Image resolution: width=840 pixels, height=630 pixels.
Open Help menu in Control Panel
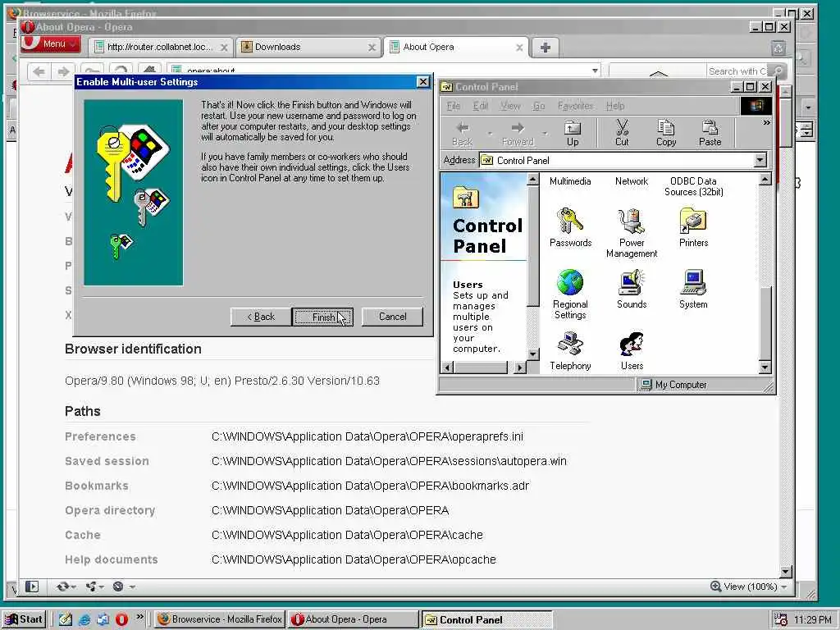click(x=615, y=106)
